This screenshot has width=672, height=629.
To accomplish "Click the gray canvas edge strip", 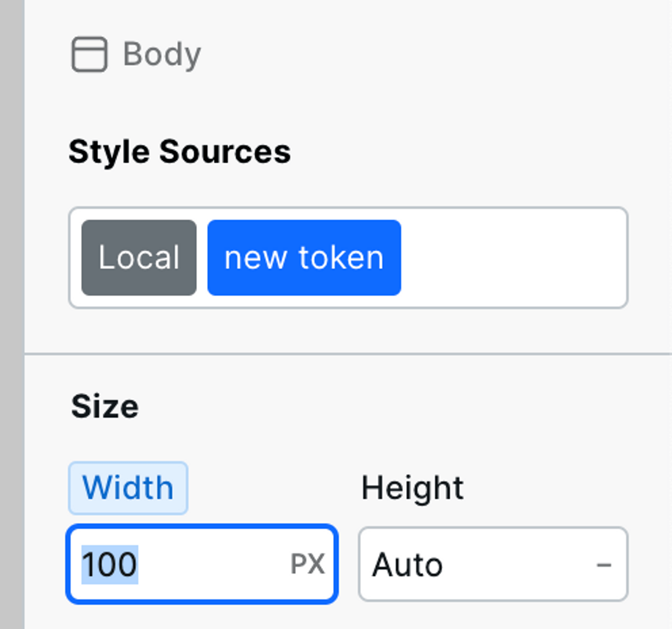I will (12, 315).
